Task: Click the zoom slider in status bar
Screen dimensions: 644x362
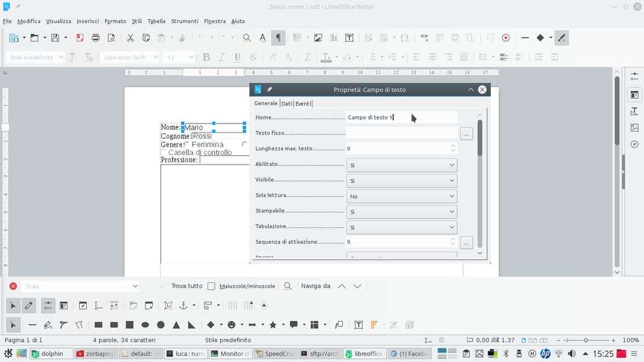Action: click(585, 340)
